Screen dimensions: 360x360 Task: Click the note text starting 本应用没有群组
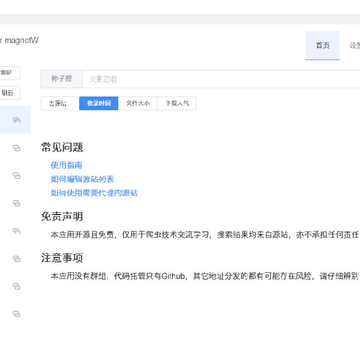[205, 276]
